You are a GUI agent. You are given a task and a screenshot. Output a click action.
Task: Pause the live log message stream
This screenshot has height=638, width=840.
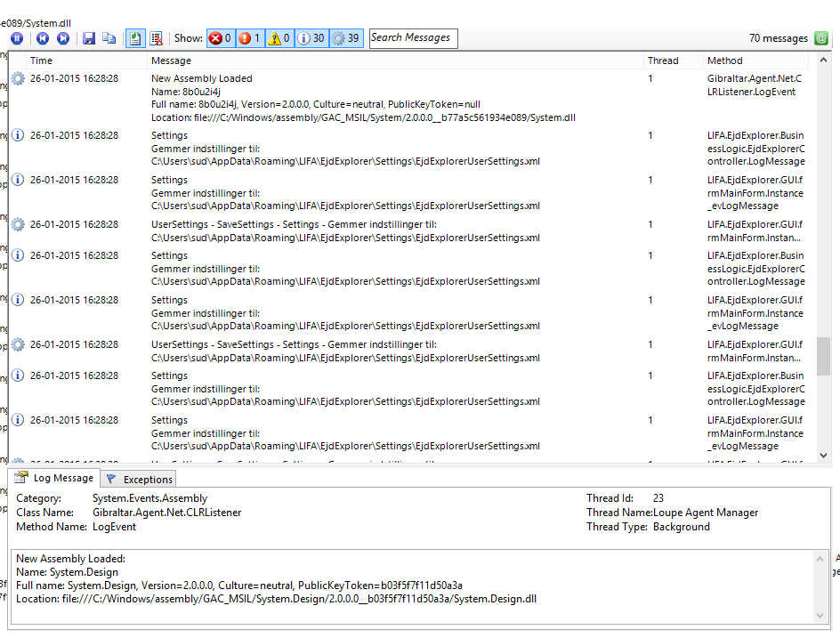click(17, 38)
